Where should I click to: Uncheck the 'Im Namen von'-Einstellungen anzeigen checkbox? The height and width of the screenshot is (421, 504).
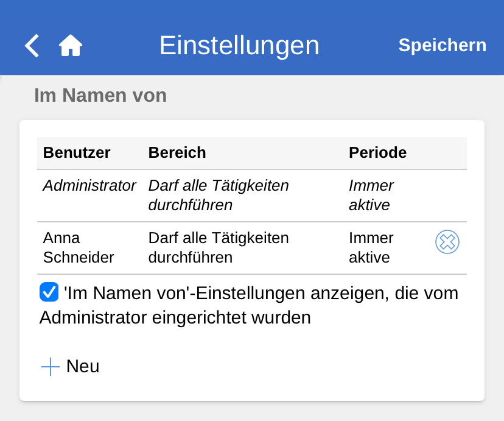(x=49, y=292)
